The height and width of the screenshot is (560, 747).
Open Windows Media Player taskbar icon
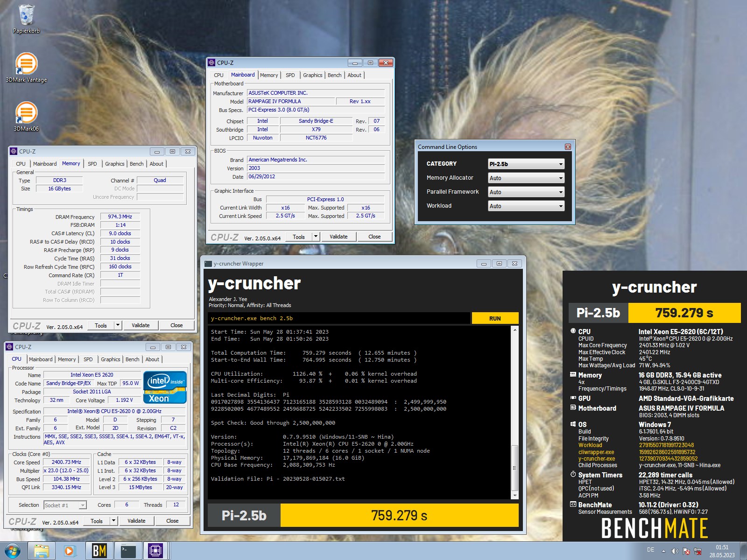click(70, 551)
